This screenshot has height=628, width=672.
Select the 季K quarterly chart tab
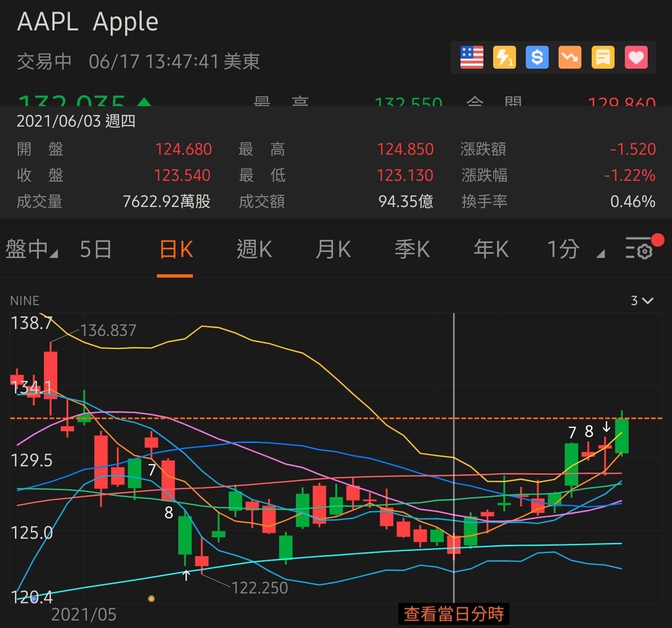[412, 249]
